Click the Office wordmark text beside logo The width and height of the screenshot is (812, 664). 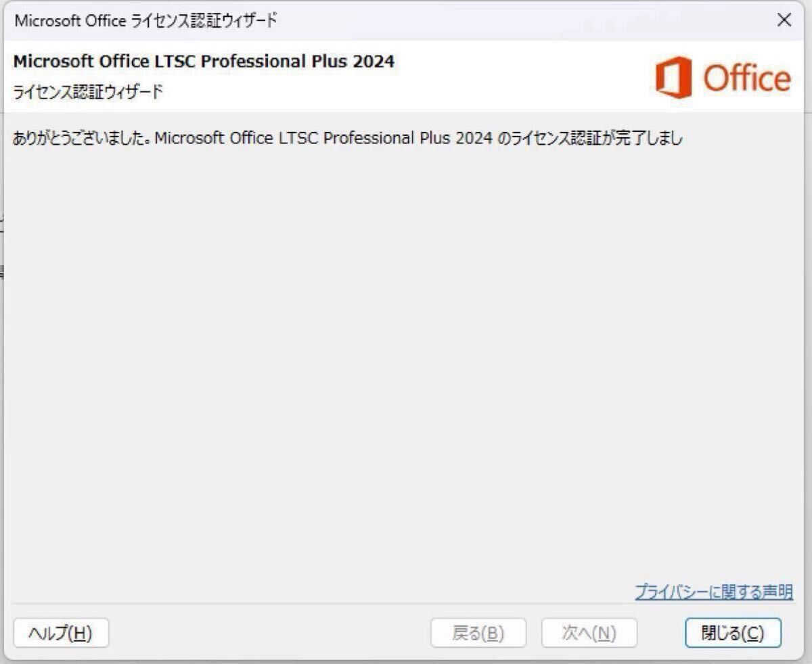point(747,78)
